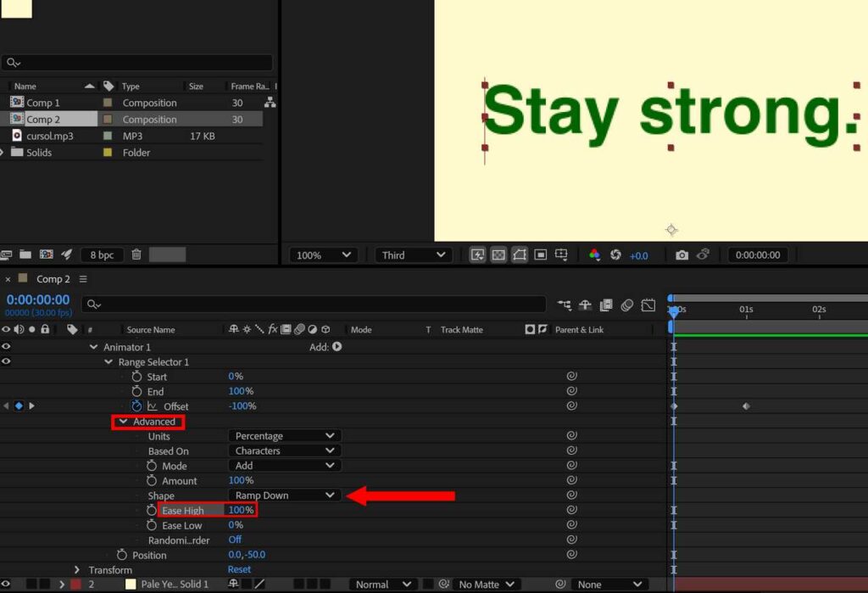Toggle the End property stopwatch
The height and width of the screenshot is (593, 868).
coord(136,391)
